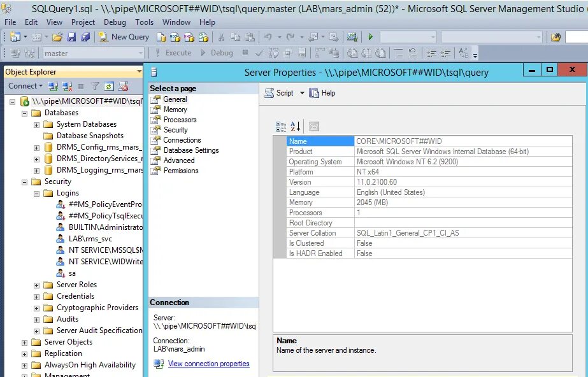The height and width of the screenshot is (377, 588).
Task: Select the Processors page
Action: coord(180,120)
